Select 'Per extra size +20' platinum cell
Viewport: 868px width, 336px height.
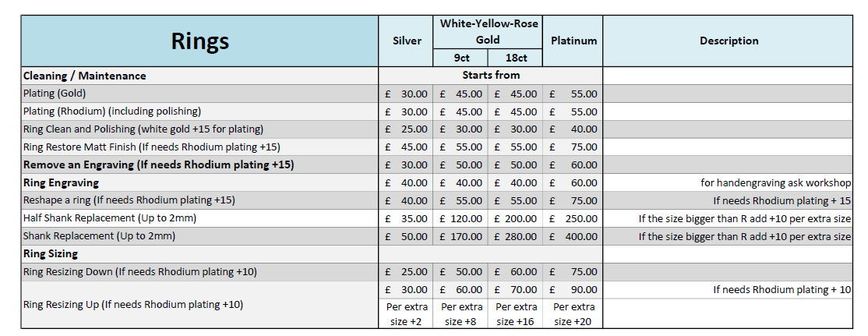(x=573, y=313)
